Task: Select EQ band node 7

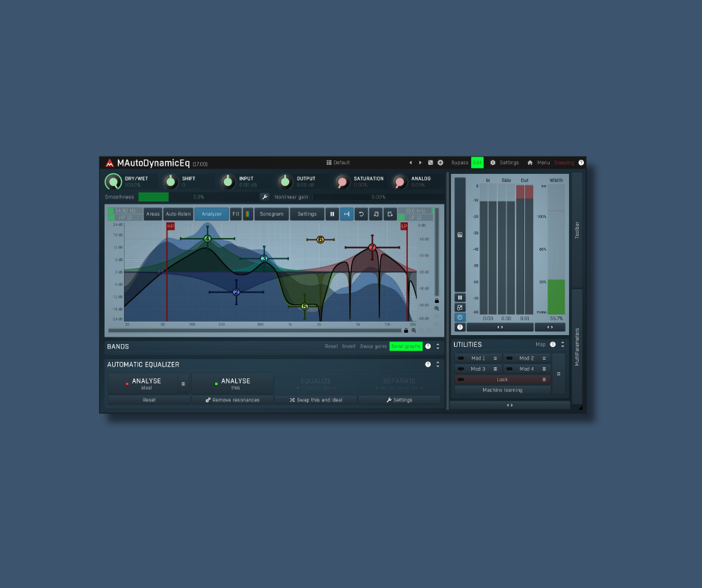Action: tap(372, 248)
